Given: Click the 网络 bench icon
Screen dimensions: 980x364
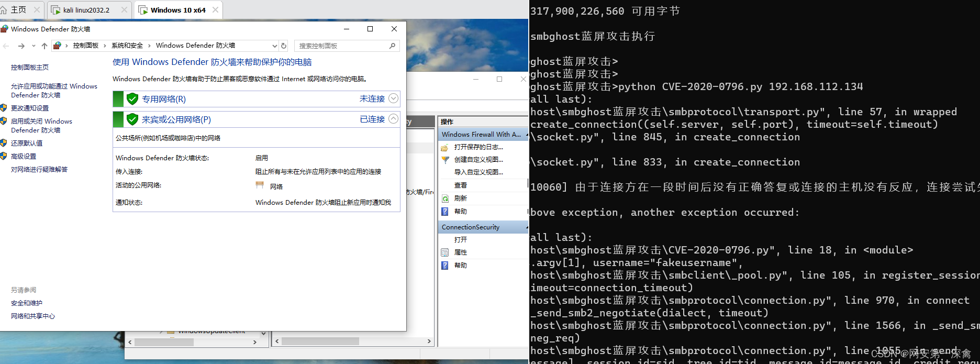Looking at the screenshot, I should (x=260, y=185).
